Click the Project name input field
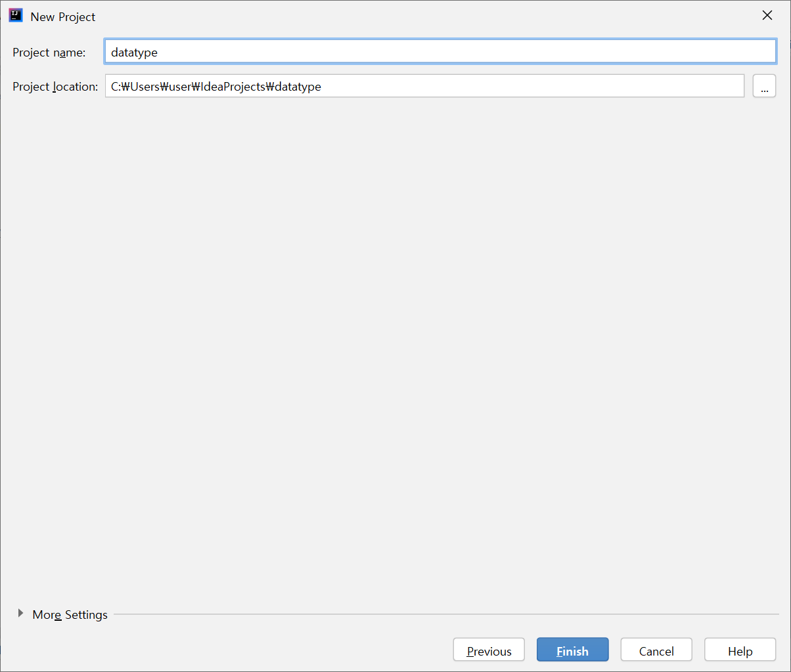 tap(440, 52)
